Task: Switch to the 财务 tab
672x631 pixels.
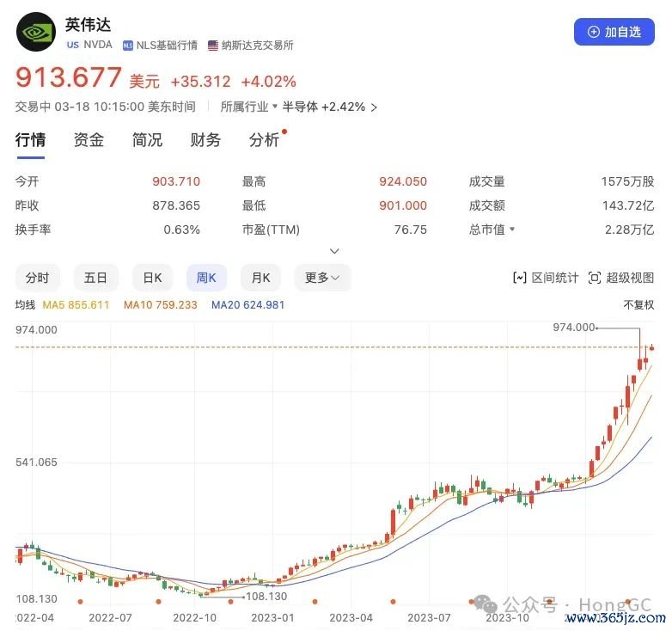Action: [205, 140]
